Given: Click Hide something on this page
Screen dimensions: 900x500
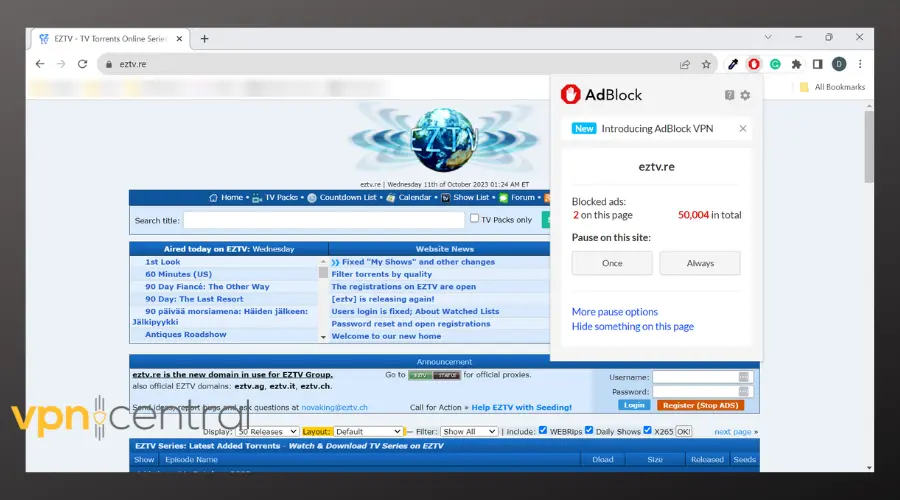Looking at the screenshot, I should click(x=633, y=326).
